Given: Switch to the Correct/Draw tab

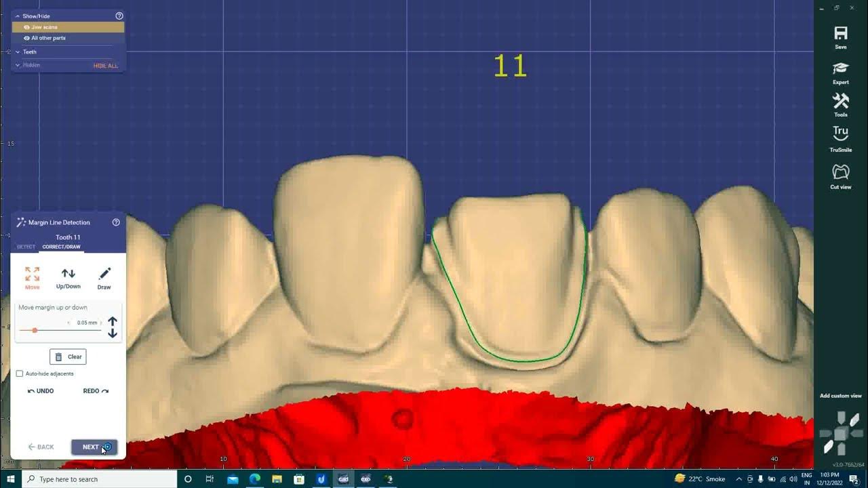Looking at the screenshot, I should click(x=61, y=247).
